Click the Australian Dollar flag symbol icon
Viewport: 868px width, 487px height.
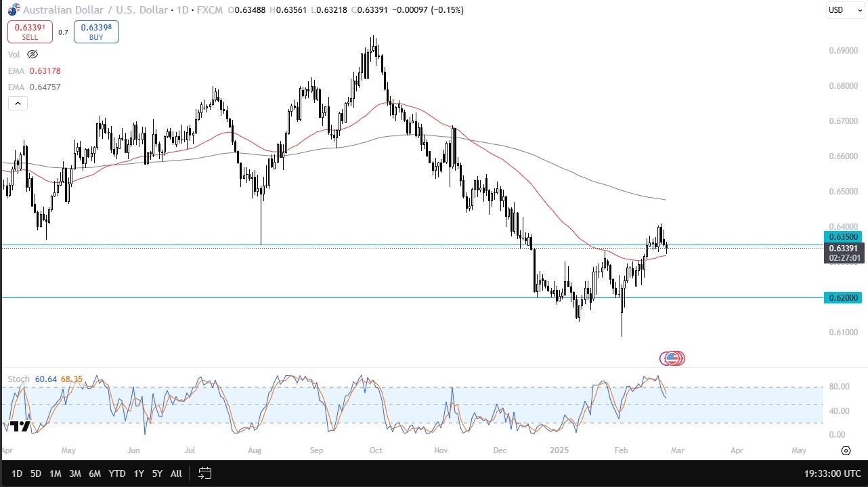[13, 11]
